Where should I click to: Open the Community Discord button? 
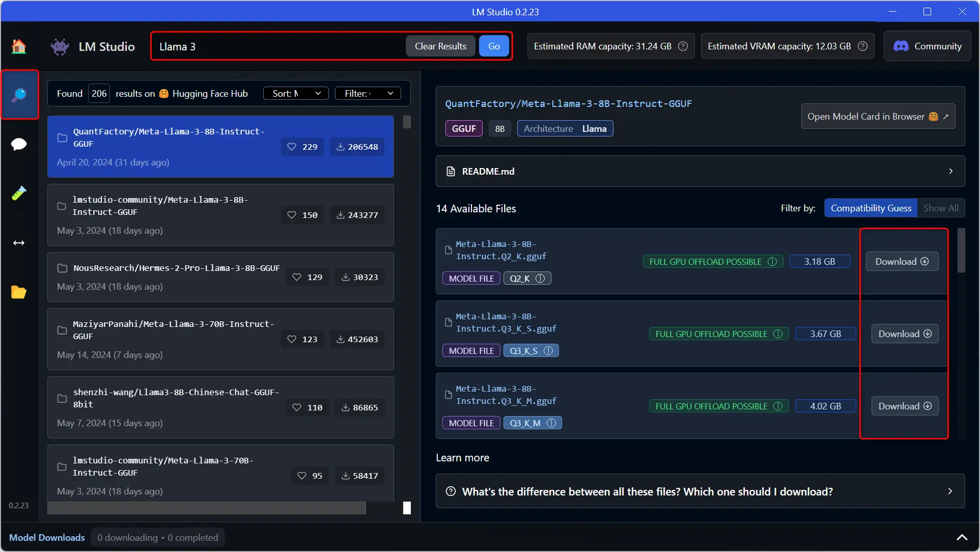[928, 46]
